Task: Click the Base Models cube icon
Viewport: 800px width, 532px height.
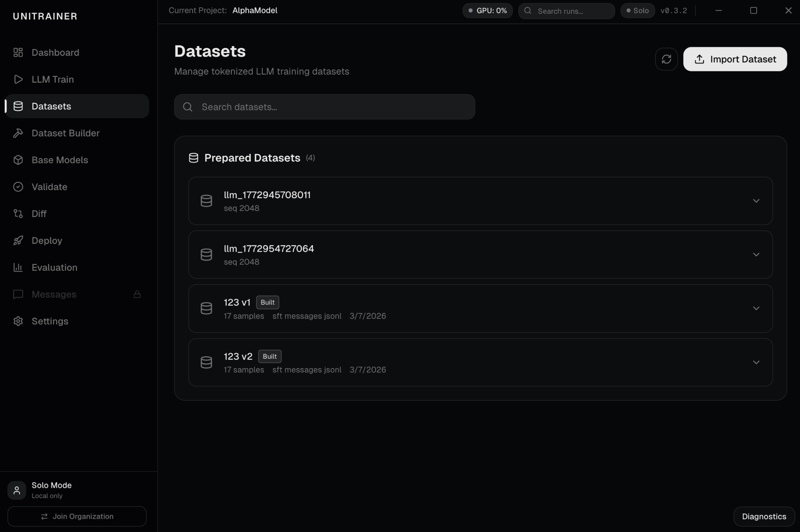Action: (x=18, y=160)
